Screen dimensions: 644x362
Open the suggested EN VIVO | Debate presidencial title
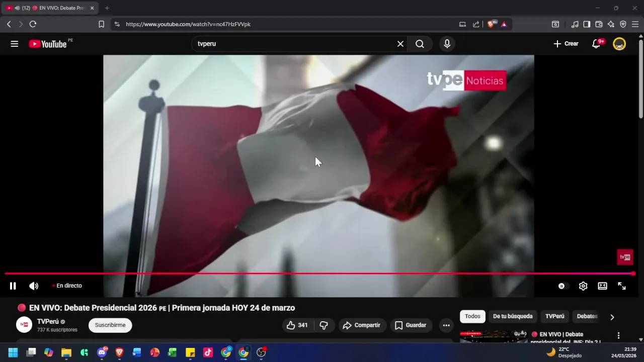click(x=566, y=337)
